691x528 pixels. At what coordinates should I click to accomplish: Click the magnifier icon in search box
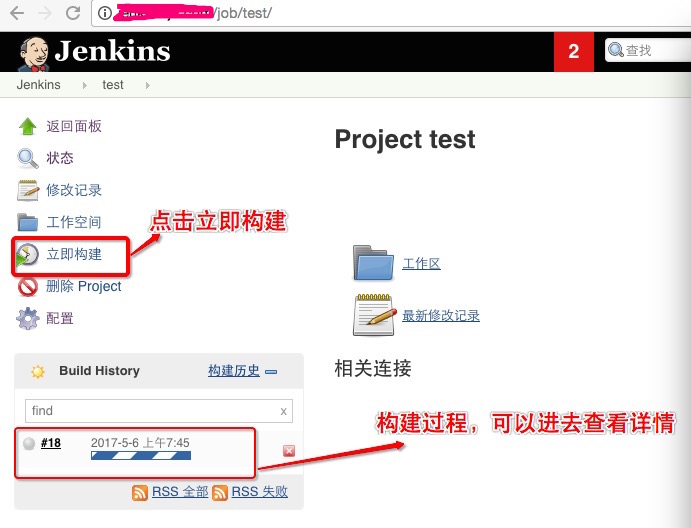point(615,50)
